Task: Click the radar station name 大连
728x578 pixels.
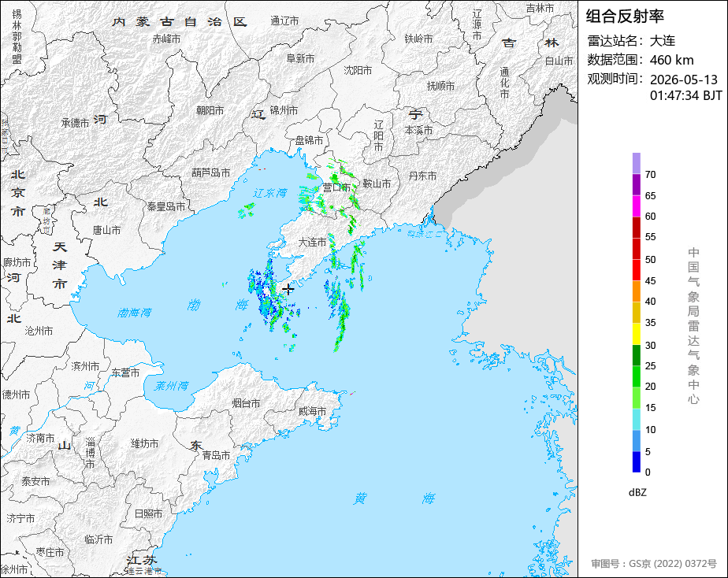Action: (663, 41)
